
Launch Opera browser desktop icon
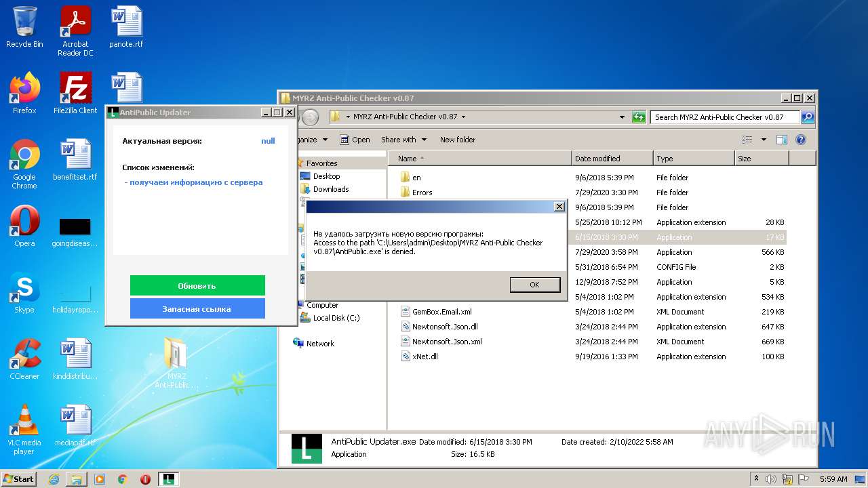click(24, 226)
